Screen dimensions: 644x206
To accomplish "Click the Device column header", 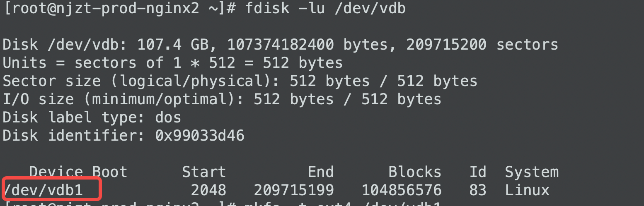I will tap(56, 172).
